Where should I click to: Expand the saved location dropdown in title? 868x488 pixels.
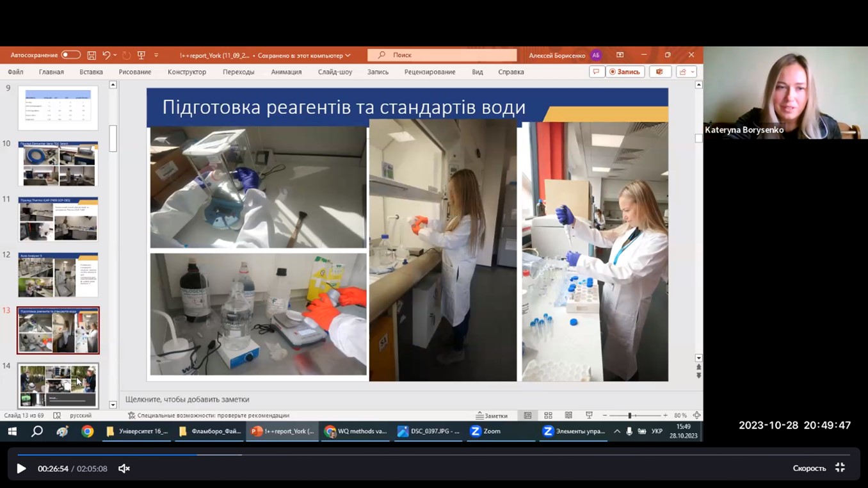pyautogui.click(x=348, y=55)
